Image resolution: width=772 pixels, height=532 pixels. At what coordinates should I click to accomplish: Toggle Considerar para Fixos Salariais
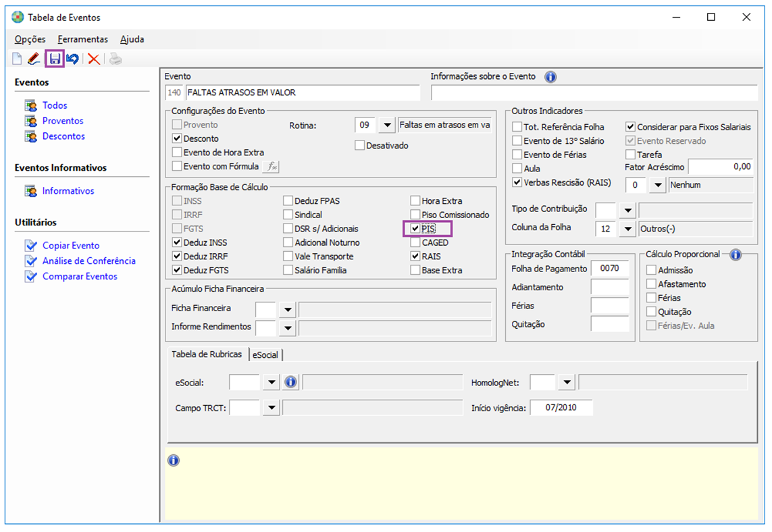[631, 127]
